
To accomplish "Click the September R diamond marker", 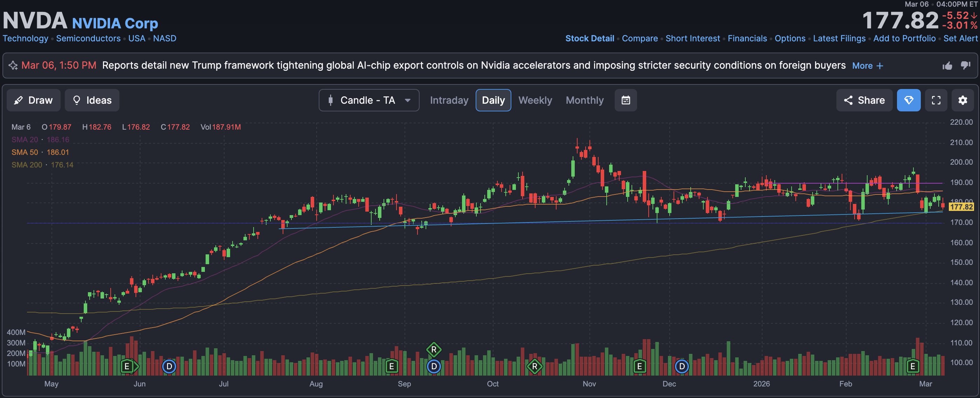I will tap(434, 349).
